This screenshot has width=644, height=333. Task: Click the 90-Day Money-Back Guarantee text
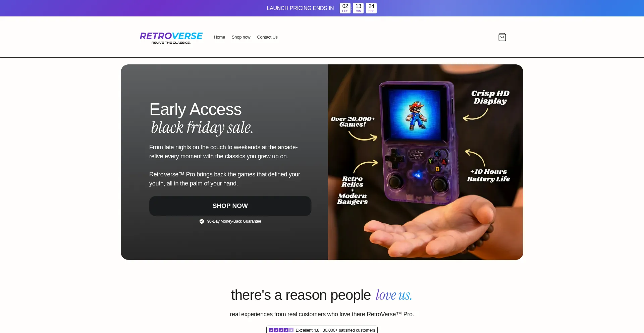234,221
